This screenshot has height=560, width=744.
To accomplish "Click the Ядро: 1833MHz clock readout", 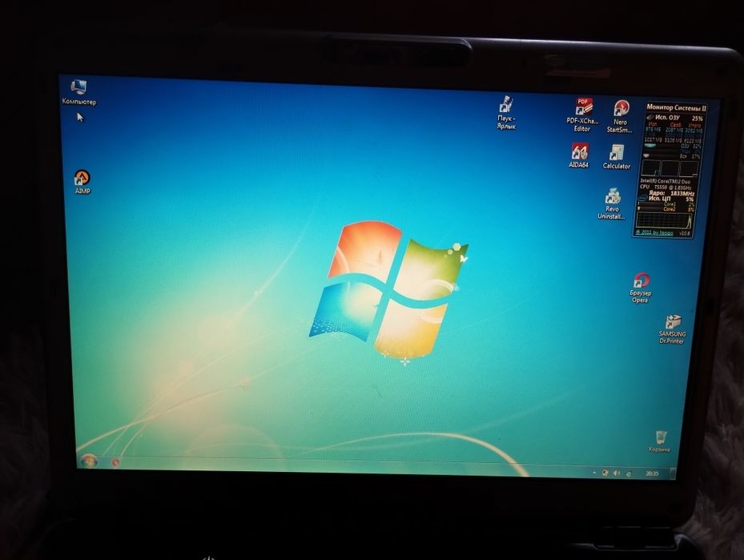I will pos(671,193).
